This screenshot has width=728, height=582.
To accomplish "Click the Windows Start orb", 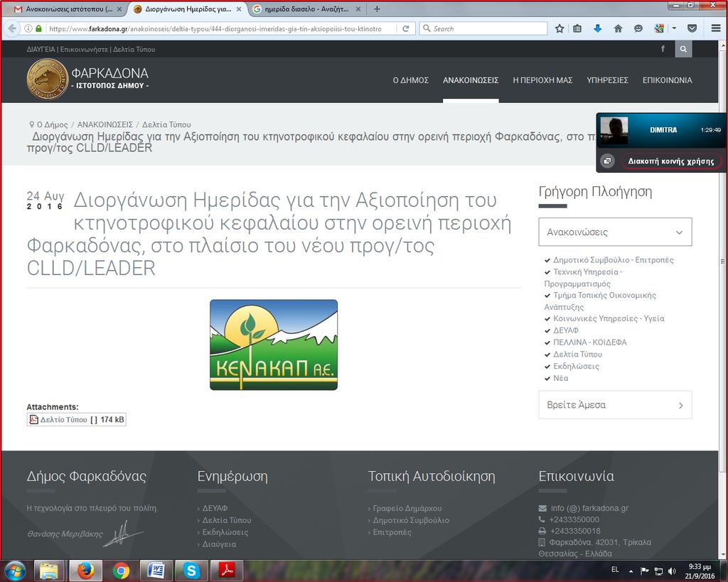I will tap(15, 571).
